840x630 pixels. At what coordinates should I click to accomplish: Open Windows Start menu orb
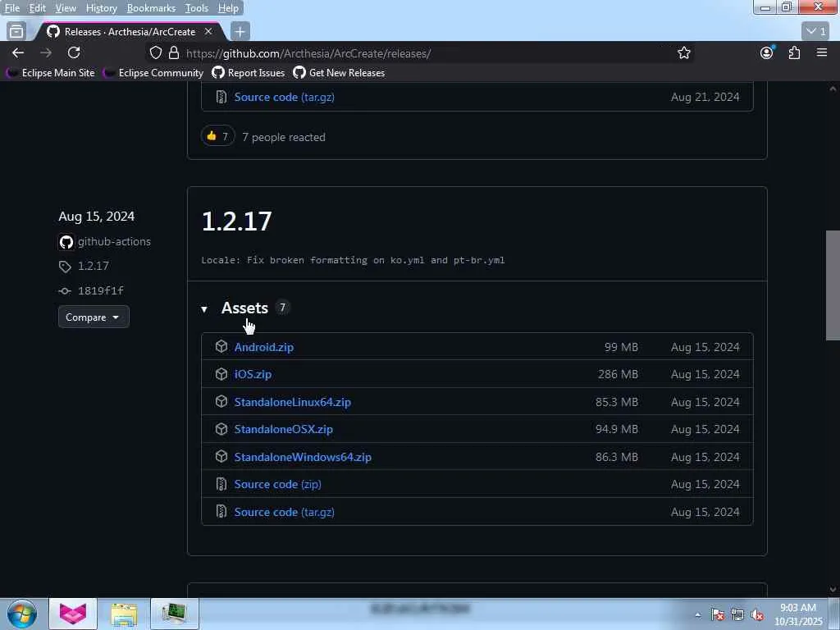click(21, 614)
